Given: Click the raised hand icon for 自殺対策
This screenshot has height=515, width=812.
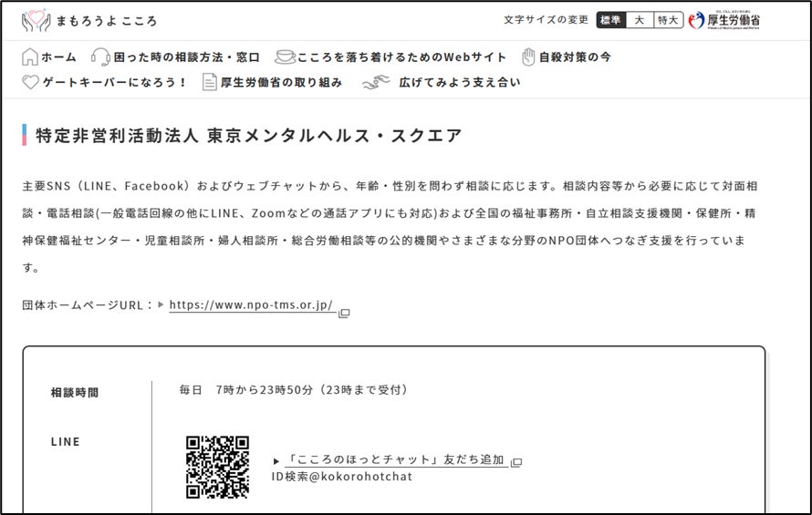Looking at the screenshot, I should 527,57.
